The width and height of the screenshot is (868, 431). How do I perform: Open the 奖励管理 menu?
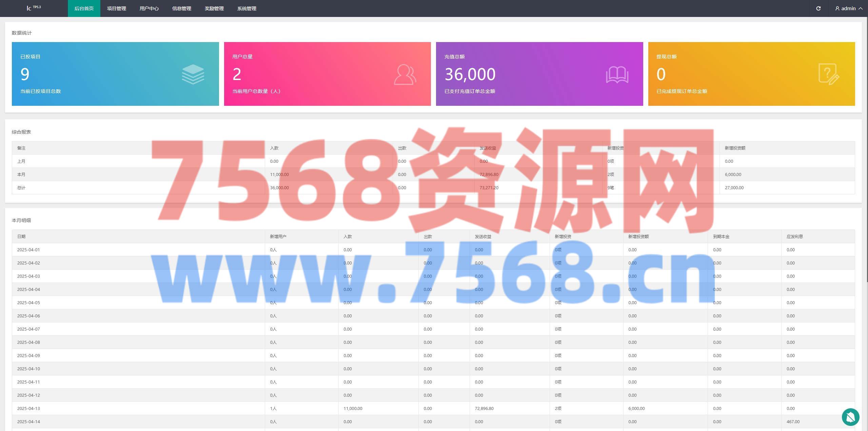(x=214, y=8)
